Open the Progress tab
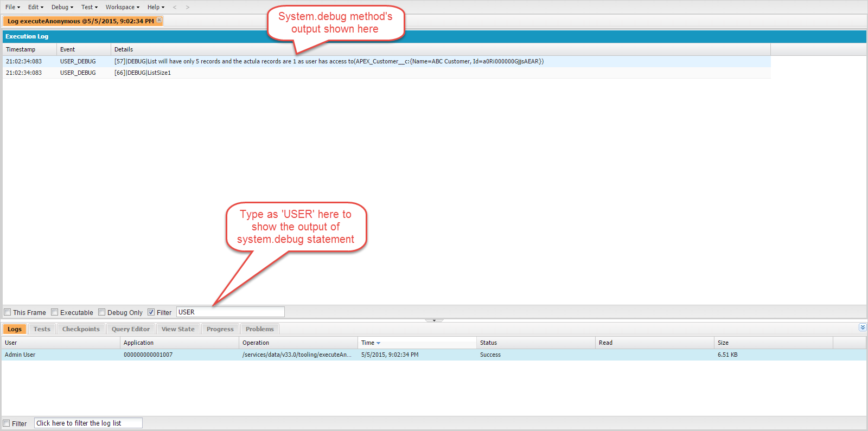 (x=220, y=329)
